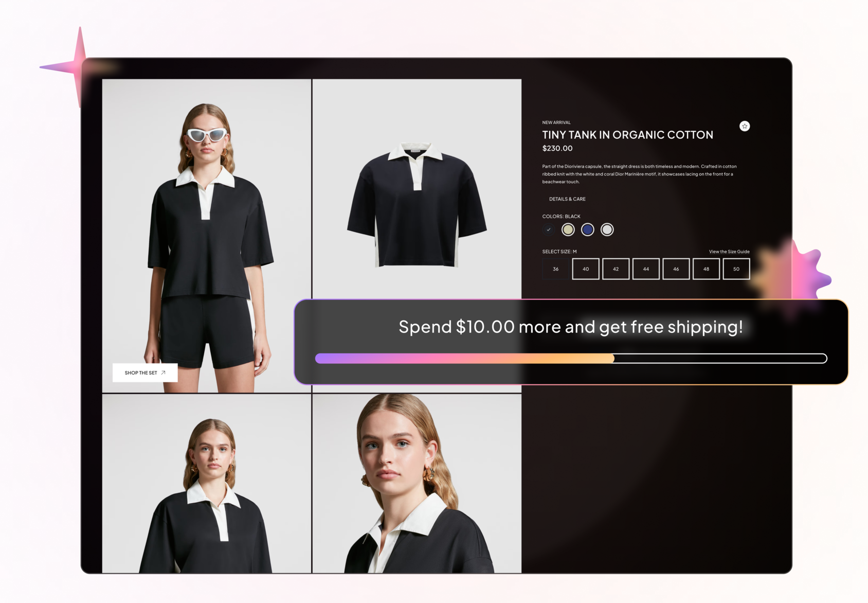The image size is (868, 603).
Task: Pick size 44
Action: point(646,269)
